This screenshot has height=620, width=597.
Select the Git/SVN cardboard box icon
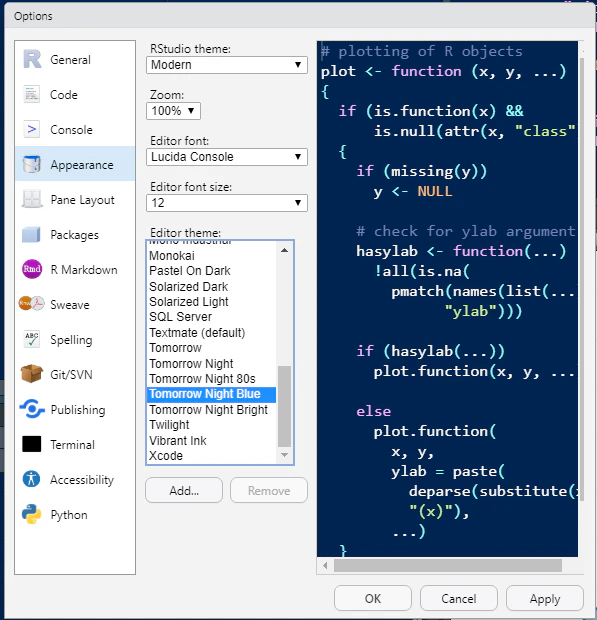pyautogui.click(x=32, y=374)
